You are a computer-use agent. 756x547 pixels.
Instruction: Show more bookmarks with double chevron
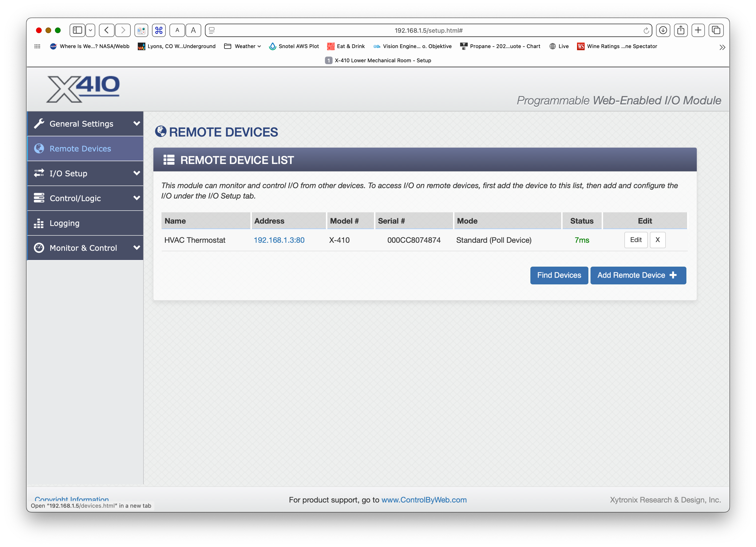pos(722,47)
